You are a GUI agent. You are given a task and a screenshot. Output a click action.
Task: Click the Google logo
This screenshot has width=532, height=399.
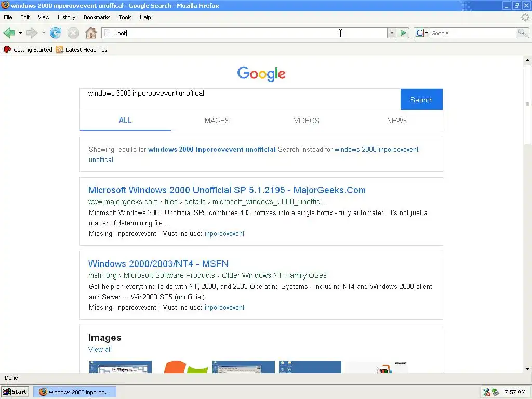point(261,74)
